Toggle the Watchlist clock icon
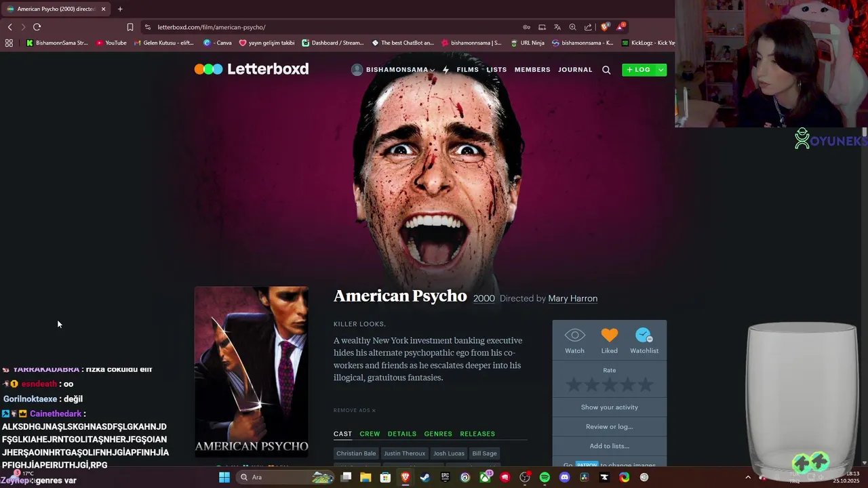Viewport: 868px width, 488px height. click(644, 341)
